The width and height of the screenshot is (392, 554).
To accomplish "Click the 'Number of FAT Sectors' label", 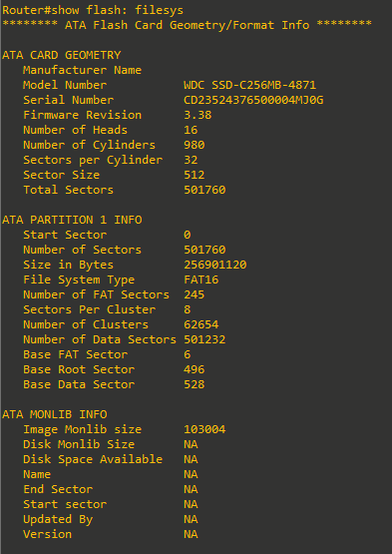I will pyautogui.click(x=97, y=294).
